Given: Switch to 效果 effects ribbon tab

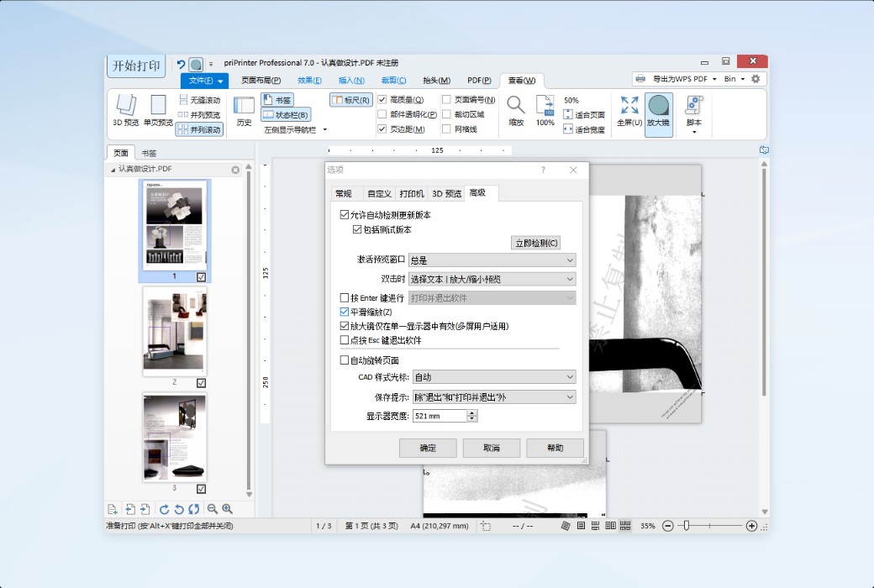Looking at the screenshot, I should pyautogui.click(x=309, y=81).
